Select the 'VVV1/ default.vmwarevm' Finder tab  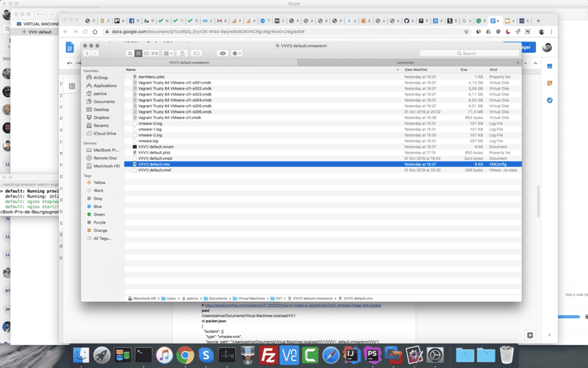click(x=189, y=63)
